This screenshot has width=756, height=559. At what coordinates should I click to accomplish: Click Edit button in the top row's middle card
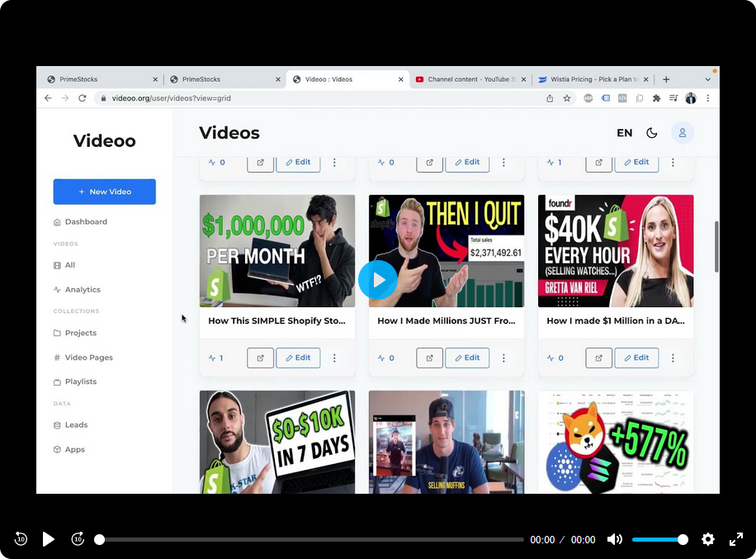point(467,163)
